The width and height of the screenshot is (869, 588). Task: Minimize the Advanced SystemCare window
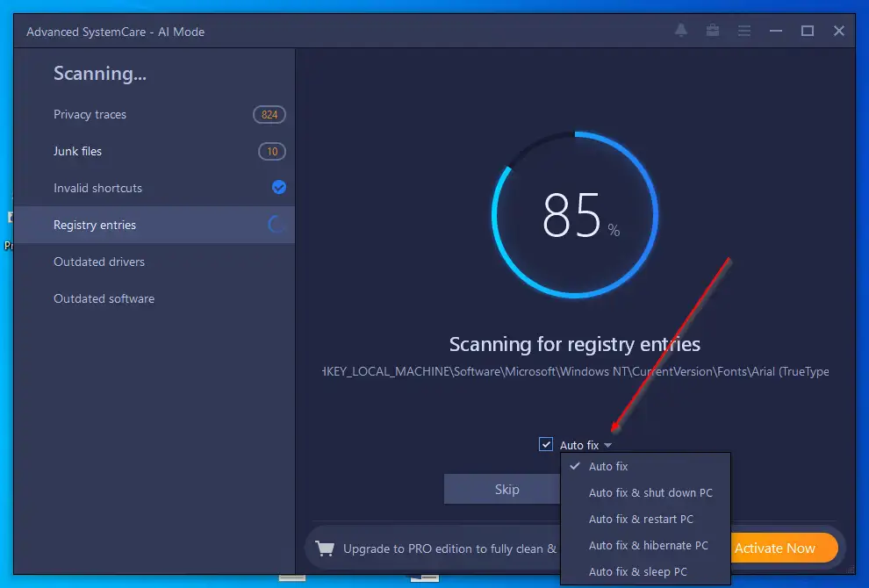[776, 31]
